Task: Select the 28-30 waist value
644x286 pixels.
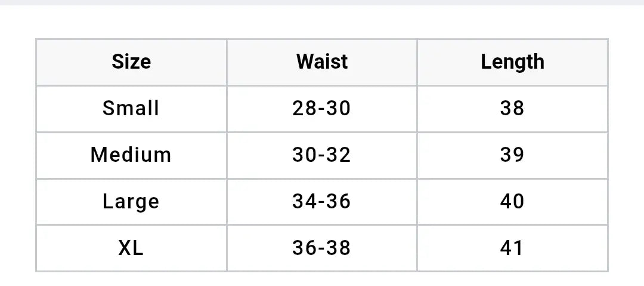Action: click(x=321, y=109)
